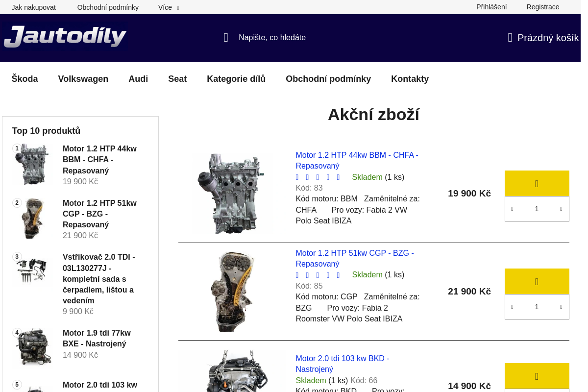Add Motor 1.2 HTP 51kw to cart

[537, 282]
